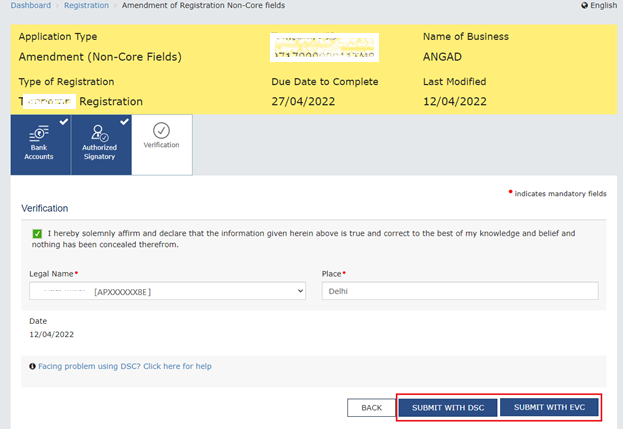Select the Verification tab
Screen dimensions: 623x429
[162, 145]
